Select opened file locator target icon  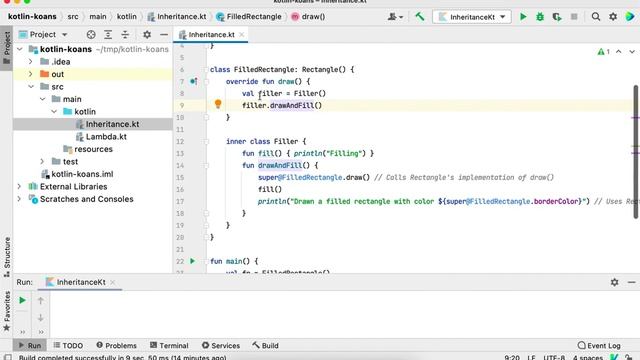pyautogui.click(x=91, y=35)
